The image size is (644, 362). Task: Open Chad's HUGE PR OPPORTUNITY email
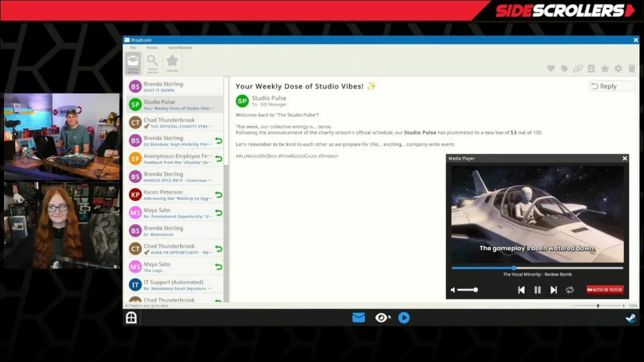[x=175, y=249]
